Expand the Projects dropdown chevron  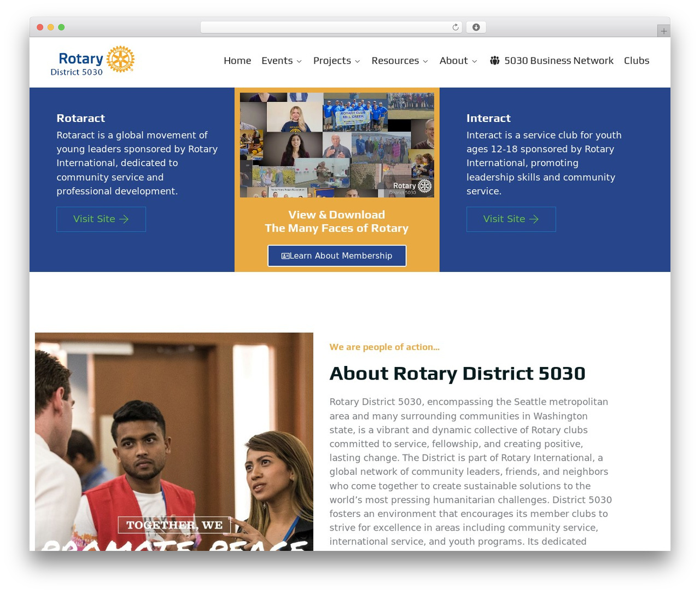pos(358,61)
